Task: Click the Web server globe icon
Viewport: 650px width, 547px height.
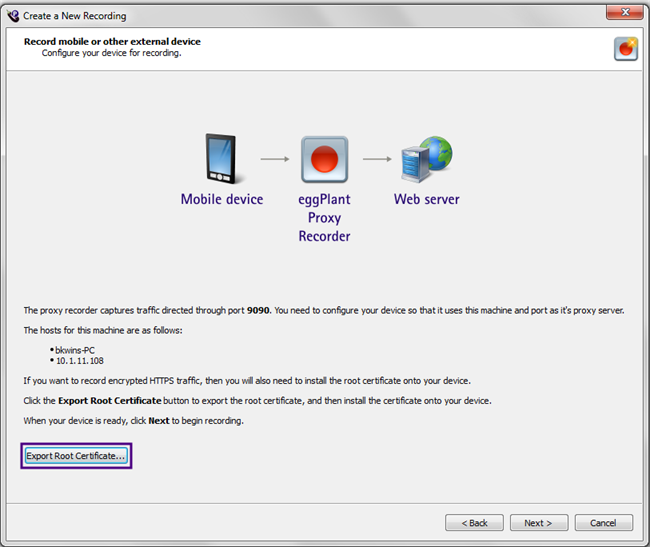Action: 426,158
